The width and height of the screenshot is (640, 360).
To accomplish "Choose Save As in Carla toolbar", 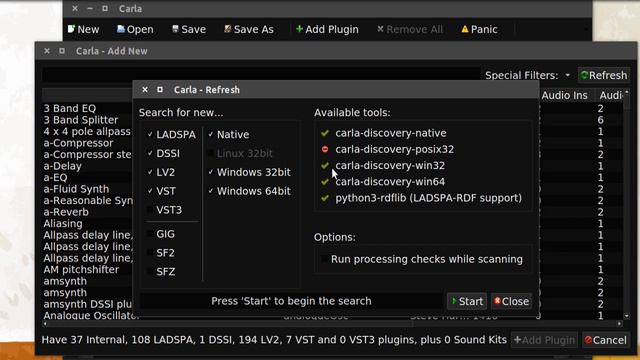I will (x=249, y=29).
